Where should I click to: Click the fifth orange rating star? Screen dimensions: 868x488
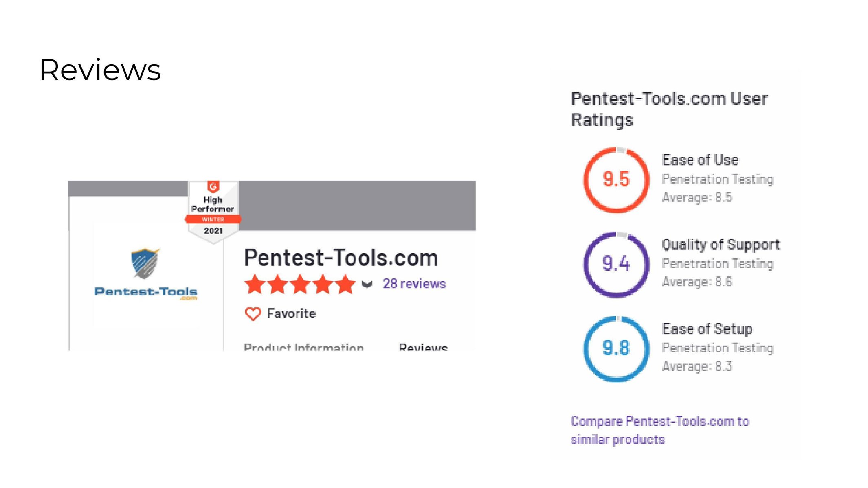pos(345,284)
